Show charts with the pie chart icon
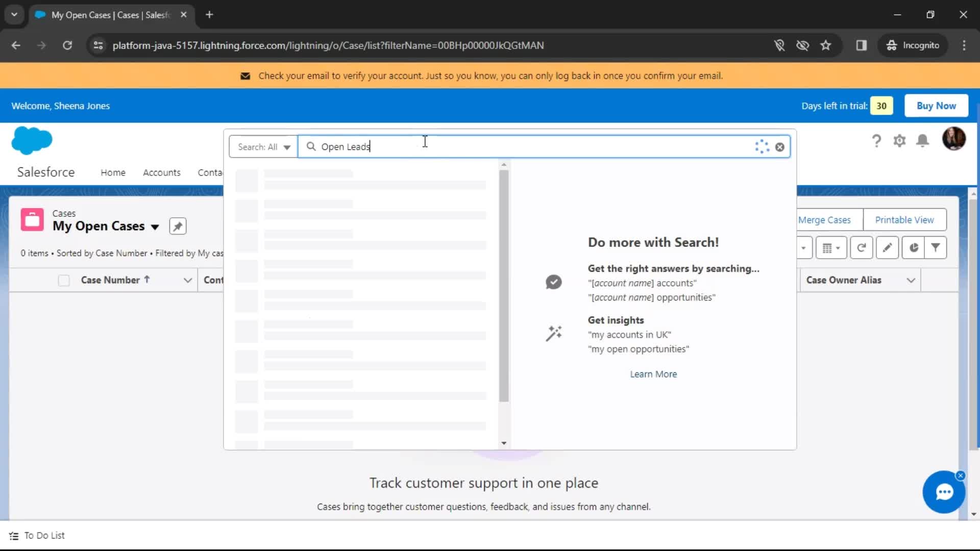Viewport: 980px width, 551px height. click(x=913, y=248)
